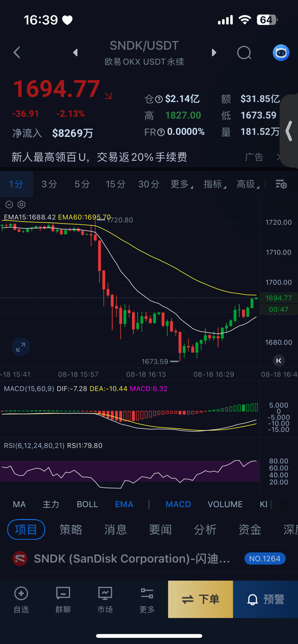The width and height of the screenshot is (298, 644).
Task: Expand the chart to fullscreen
Action: 21,347
